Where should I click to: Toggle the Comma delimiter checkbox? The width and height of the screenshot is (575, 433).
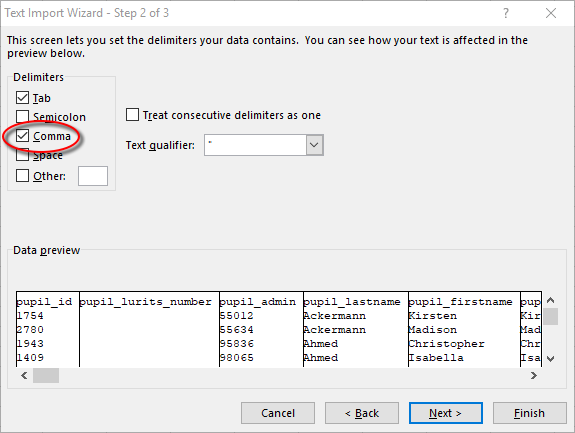pyautogui.click(x=22, y=136)
